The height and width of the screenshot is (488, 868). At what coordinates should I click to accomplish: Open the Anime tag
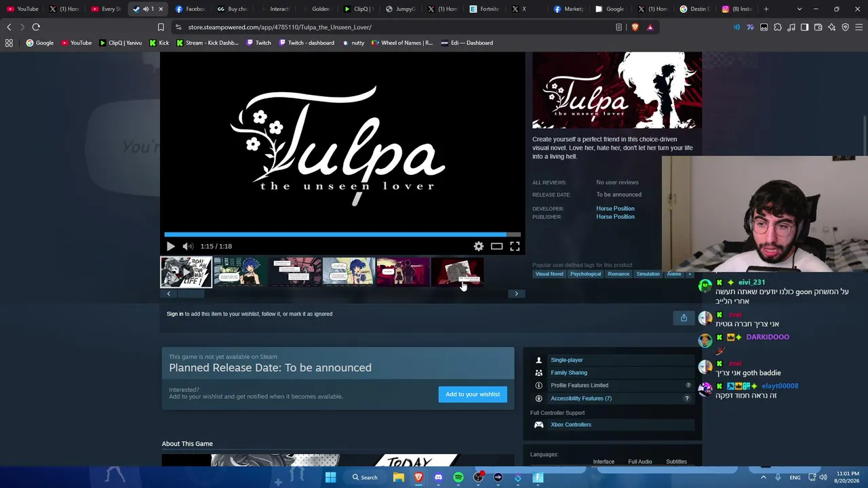click(673, 274)
